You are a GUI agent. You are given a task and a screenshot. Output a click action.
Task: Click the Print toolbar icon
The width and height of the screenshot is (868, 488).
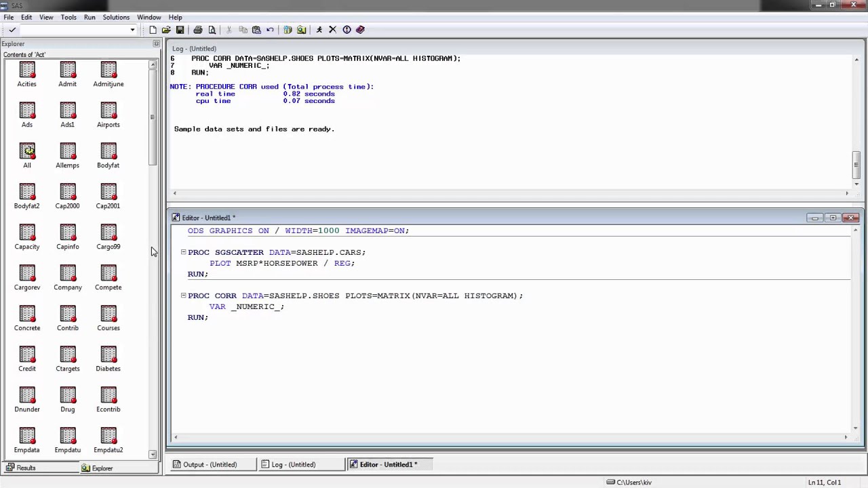point(197,30)
